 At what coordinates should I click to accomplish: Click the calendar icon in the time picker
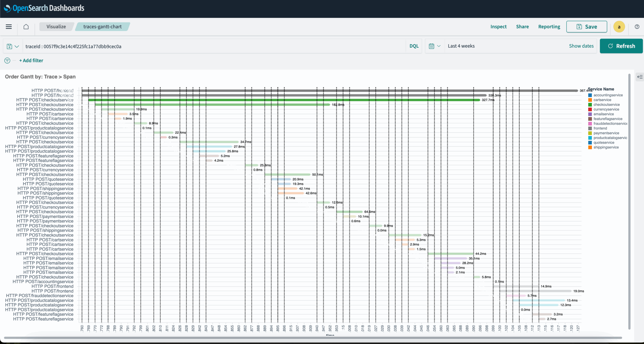click(x=431, y=46)
